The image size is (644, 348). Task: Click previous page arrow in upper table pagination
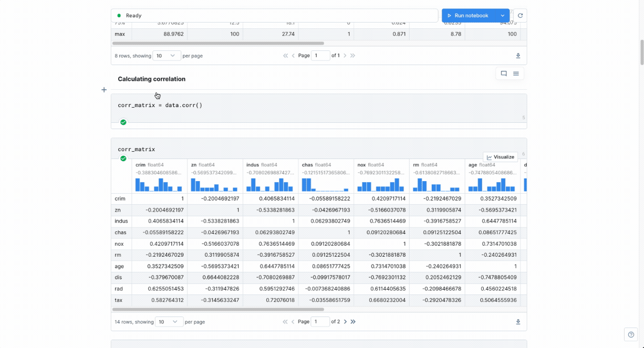point(293,56)
